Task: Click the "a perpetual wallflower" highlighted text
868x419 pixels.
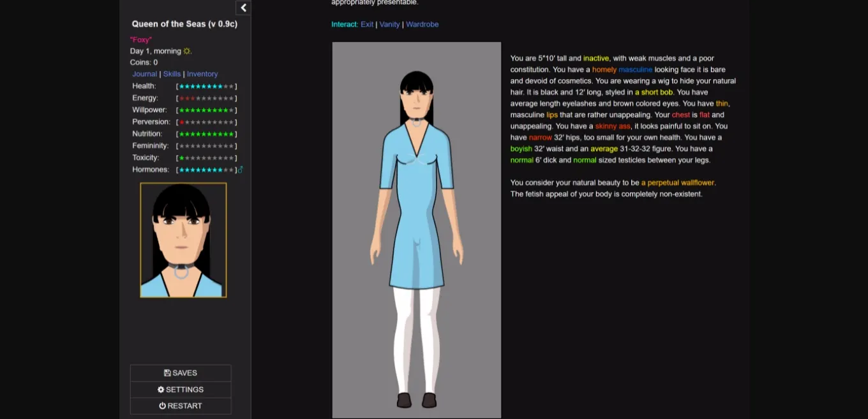Action: point(678,182)
